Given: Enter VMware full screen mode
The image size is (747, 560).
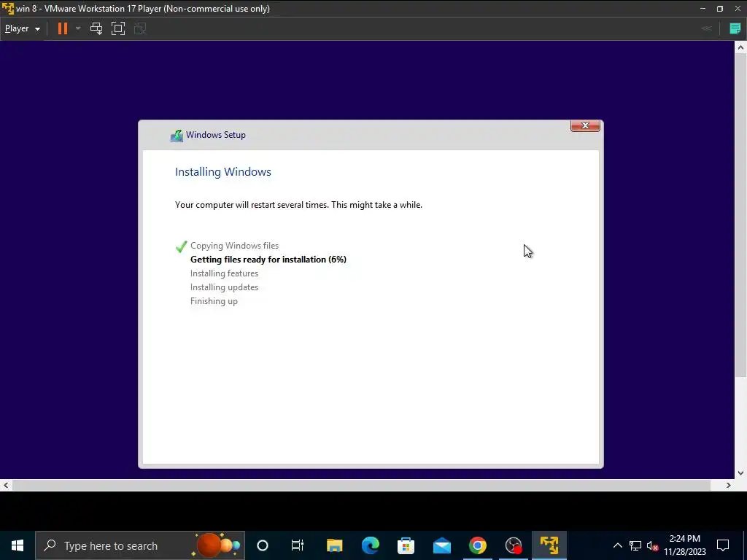Looking at the screenshot, I should pyautogui.click(x=118, y=28).
